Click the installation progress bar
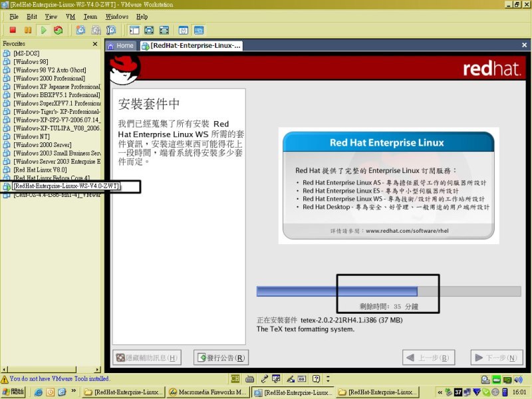 pos(389,291)
